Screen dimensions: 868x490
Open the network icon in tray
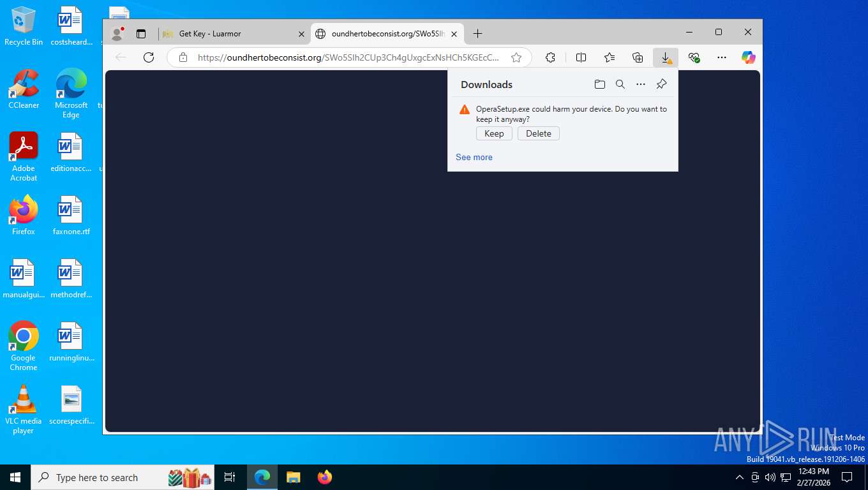[786, 477]
